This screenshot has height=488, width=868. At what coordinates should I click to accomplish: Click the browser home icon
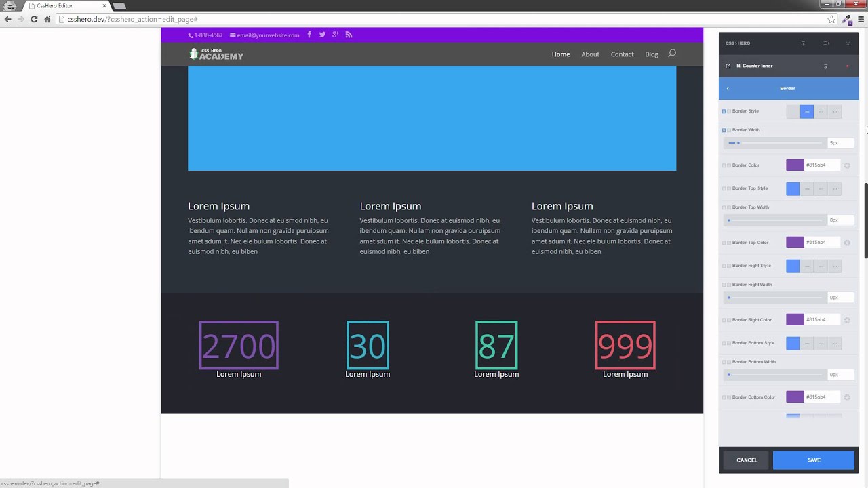tap(47, 19)
